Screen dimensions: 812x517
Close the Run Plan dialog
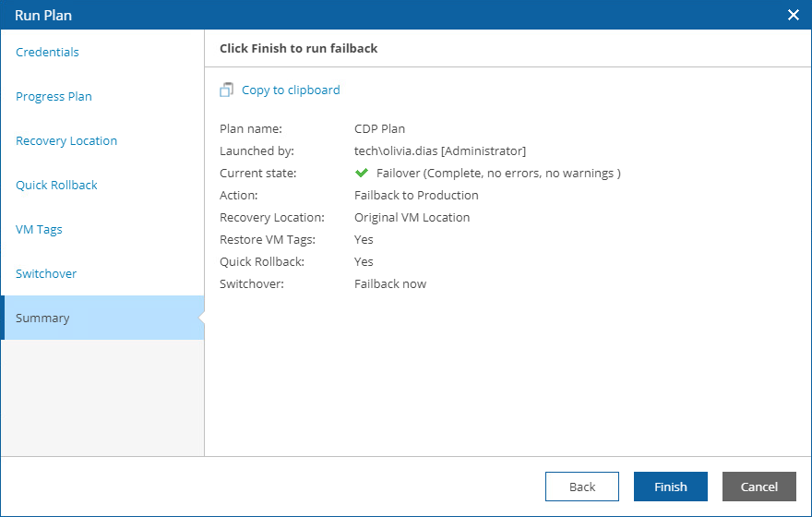point(793,15)
